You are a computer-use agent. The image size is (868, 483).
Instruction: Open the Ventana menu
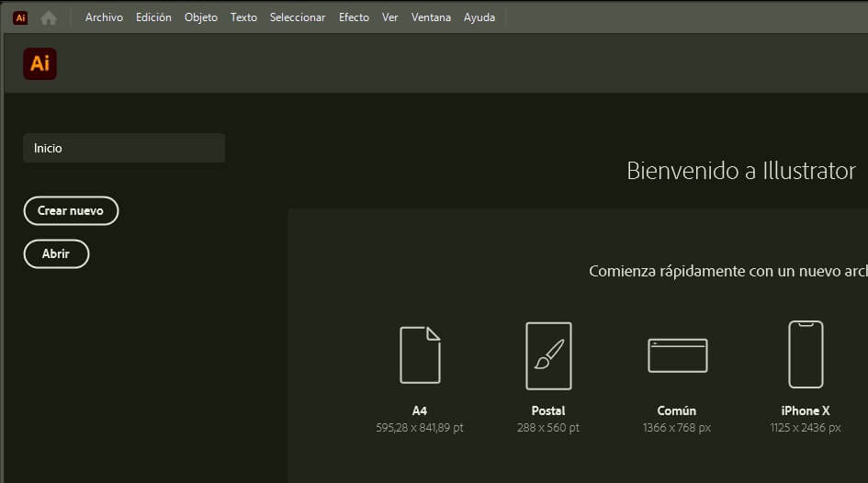(x=431, y=17)
